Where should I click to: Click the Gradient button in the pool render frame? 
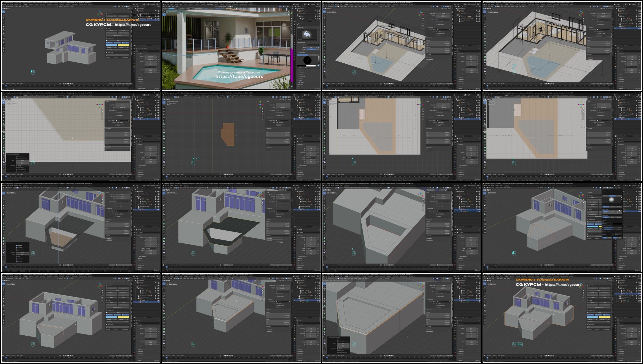(313, 55)
